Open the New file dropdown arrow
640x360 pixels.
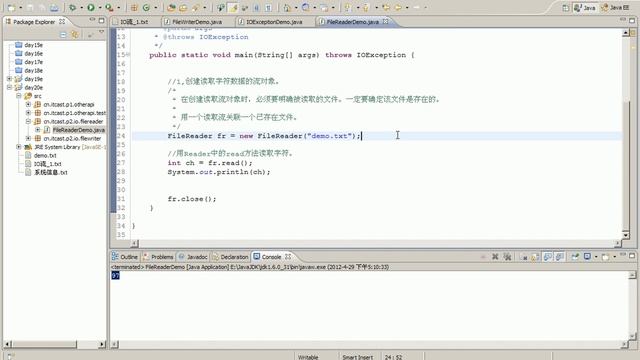(20, 8)
